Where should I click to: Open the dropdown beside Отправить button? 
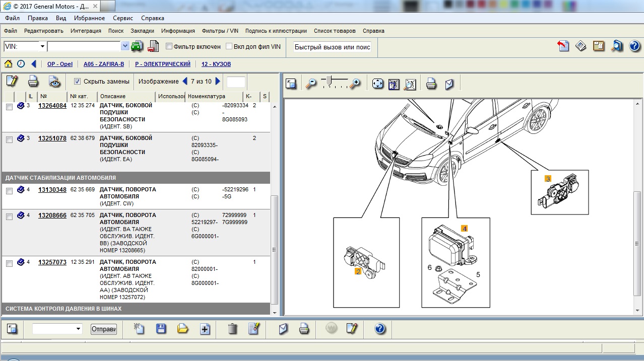point(78,329)
